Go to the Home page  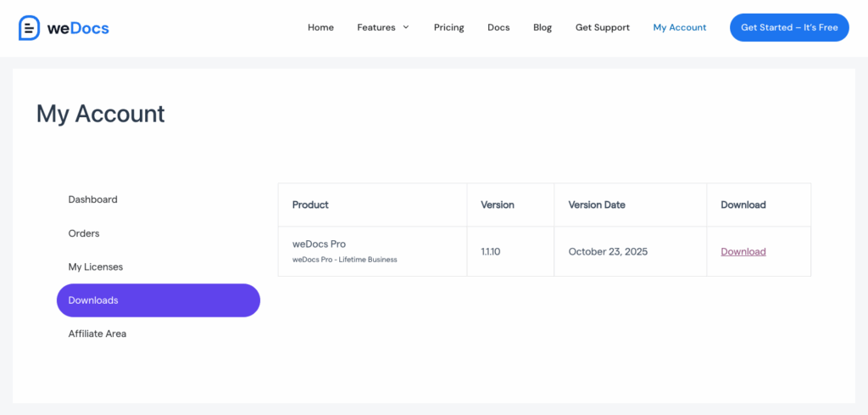coord(320,27)
